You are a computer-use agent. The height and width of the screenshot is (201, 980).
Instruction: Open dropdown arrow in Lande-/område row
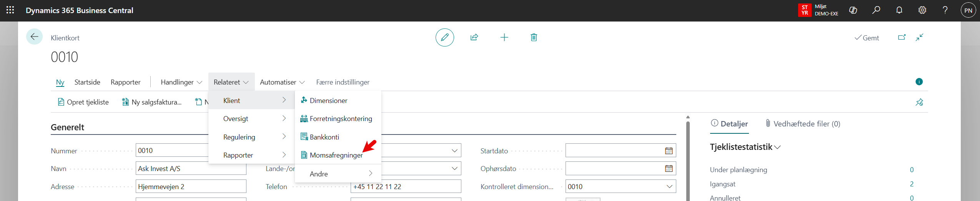454,168
